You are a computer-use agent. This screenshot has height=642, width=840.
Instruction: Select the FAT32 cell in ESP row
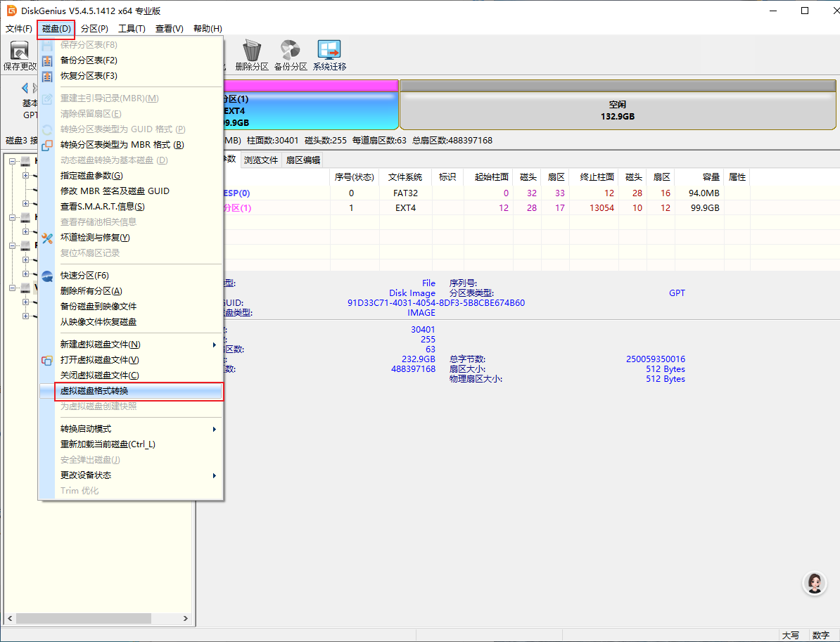(405, 193)
